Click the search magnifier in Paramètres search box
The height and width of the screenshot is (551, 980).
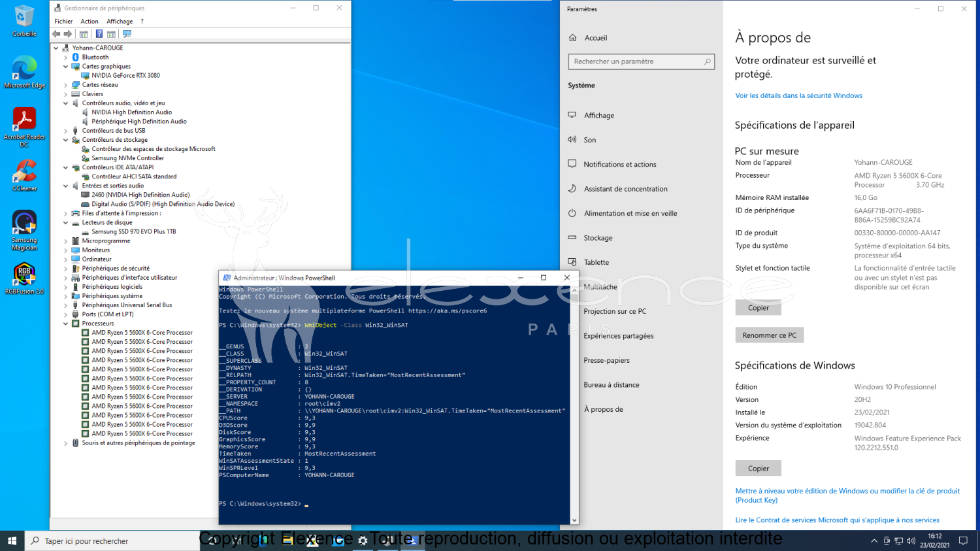pos(707,61)
